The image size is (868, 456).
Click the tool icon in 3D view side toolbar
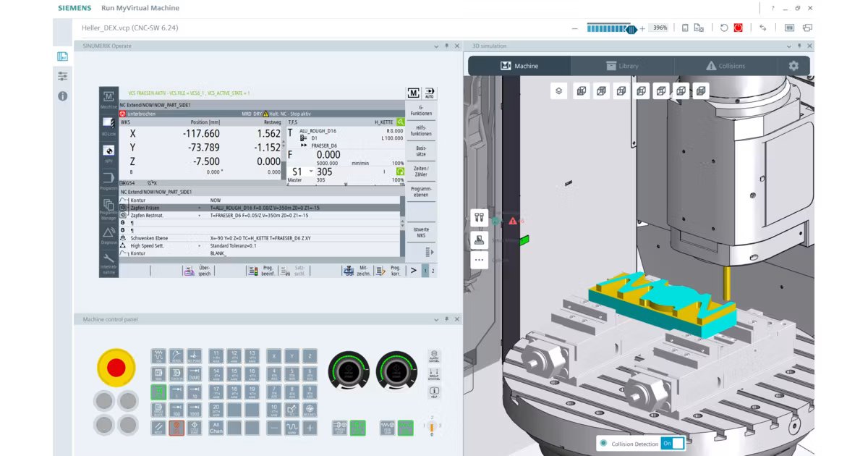click(x=479, y=217)
